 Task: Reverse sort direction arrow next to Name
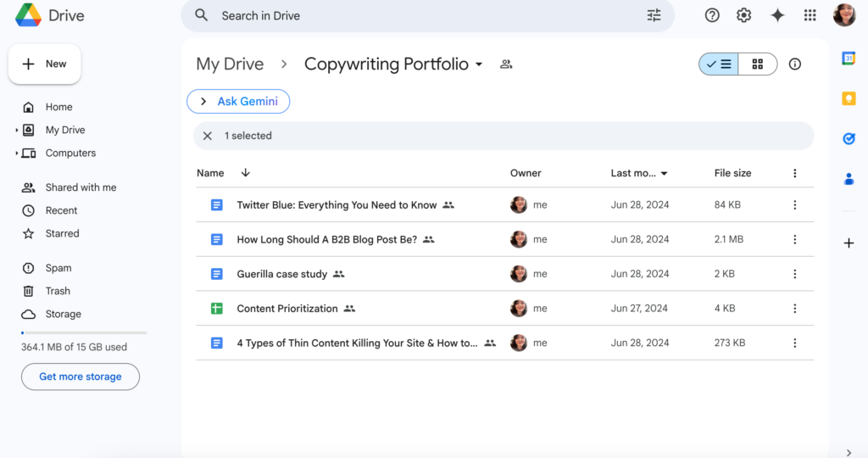(245, 173)
